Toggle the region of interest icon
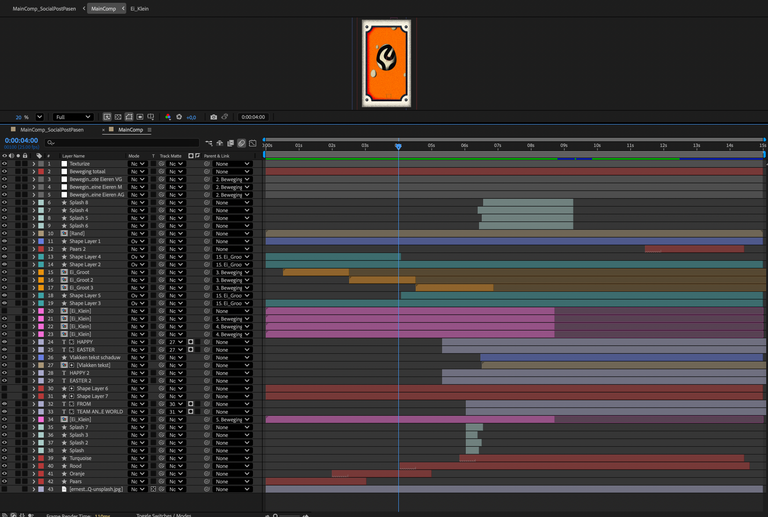 [x=119, y=117]
